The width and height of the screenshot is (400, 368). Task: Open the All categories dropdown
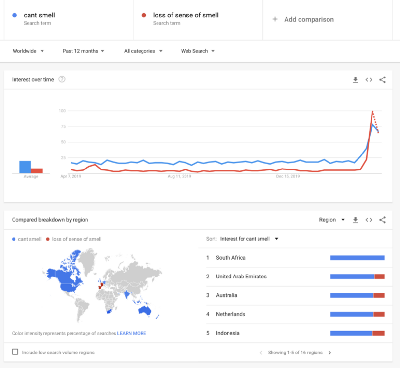click(x=143, y=51)
